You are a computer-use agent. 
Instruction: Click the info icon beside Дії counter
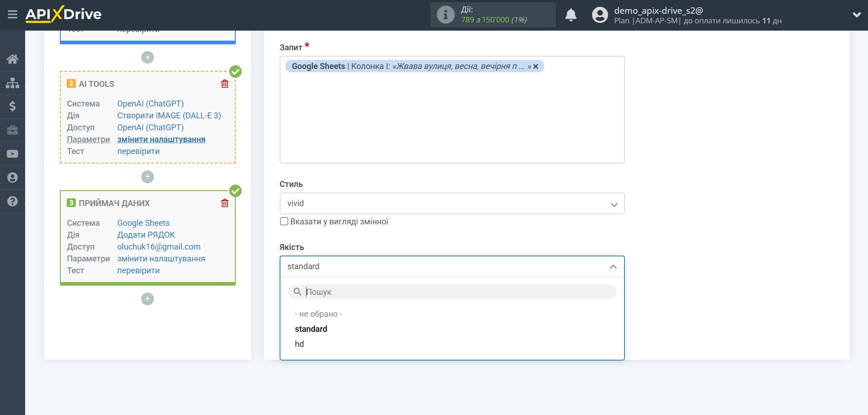[445, 15]
